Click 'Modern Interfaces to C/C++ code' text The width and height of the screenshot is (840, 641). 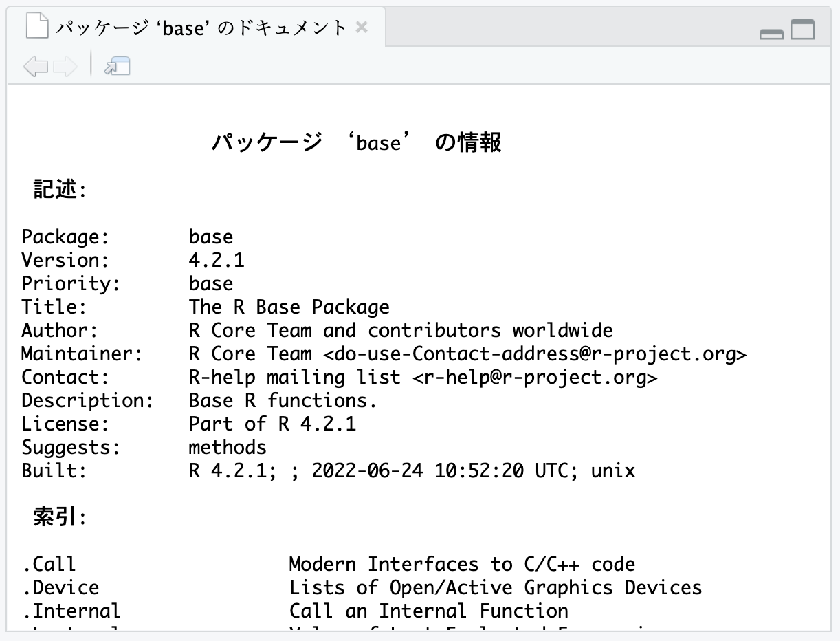coord(461,565)
